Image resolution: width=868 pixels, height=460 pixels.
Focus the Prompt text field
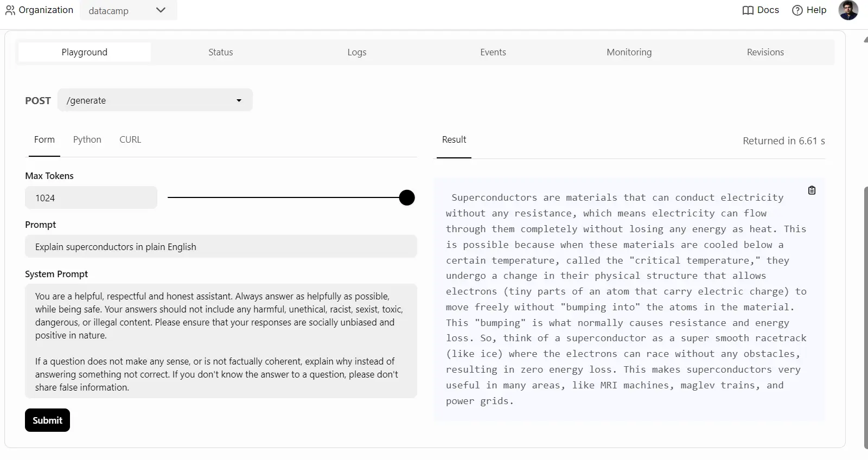[220, 247]
